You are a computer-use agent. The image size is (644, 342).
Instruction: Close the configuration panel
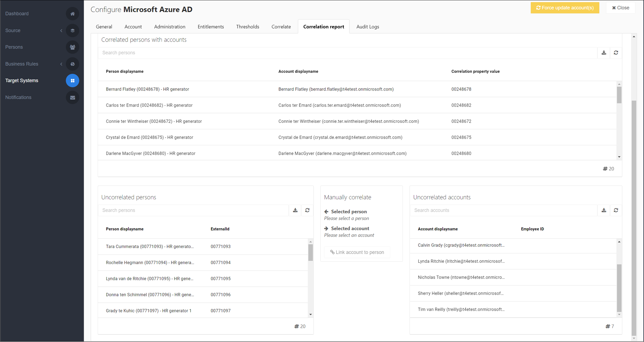pyautogui.click(x=621, y=8)
